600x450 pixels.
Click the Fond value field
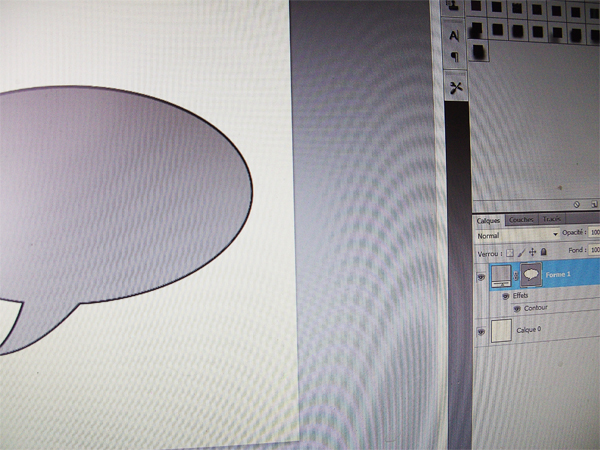coord(595,249)
